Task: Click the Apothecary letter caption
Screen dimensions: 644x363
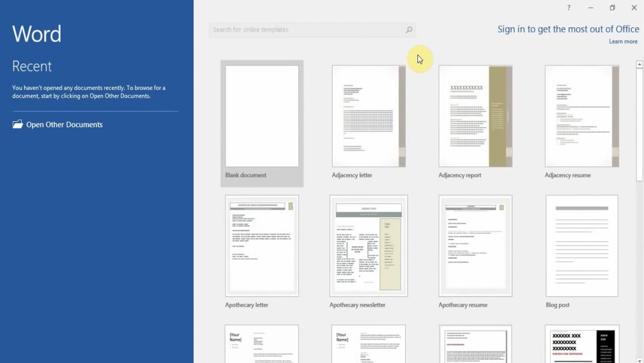Action: 247,305
